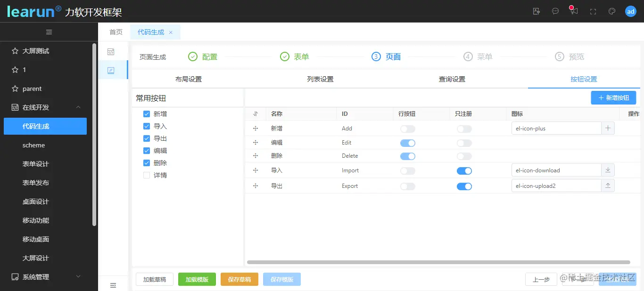Click the table horizontal scrollbar
Image resolution: width=644 pixels, height=291 pixels.
click(438, 262)
